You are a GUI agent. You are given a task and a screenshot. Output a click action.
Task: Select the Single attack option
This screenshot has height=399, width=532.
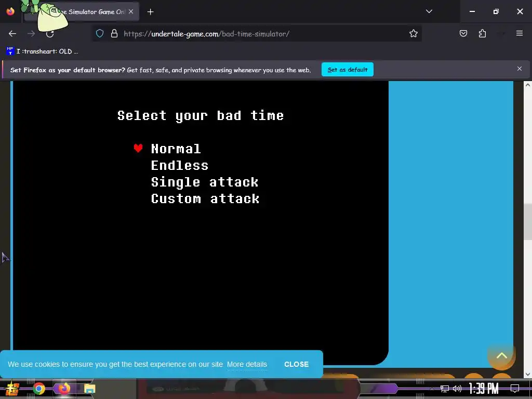point(205,182)
